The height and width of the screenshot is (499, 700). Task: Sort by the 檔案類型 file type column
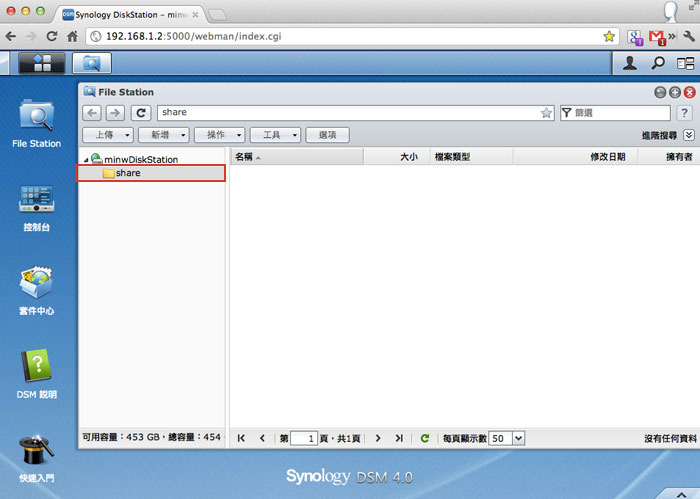(471, 157)
